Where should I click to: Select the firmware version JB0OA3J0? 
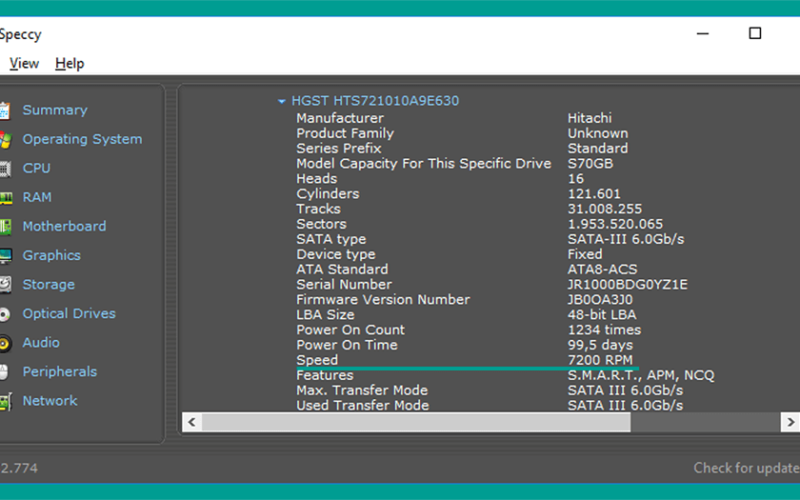600,300
